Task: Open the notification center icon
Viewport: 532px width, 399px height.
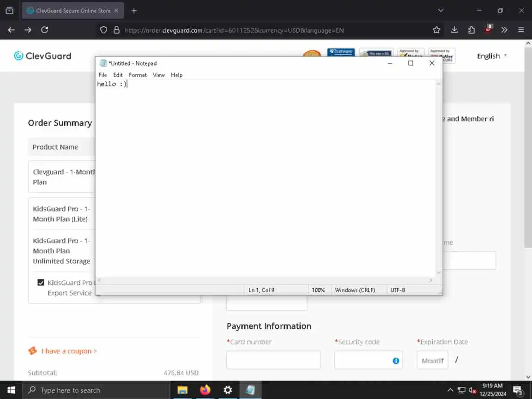Action: [x=518, y=391]
